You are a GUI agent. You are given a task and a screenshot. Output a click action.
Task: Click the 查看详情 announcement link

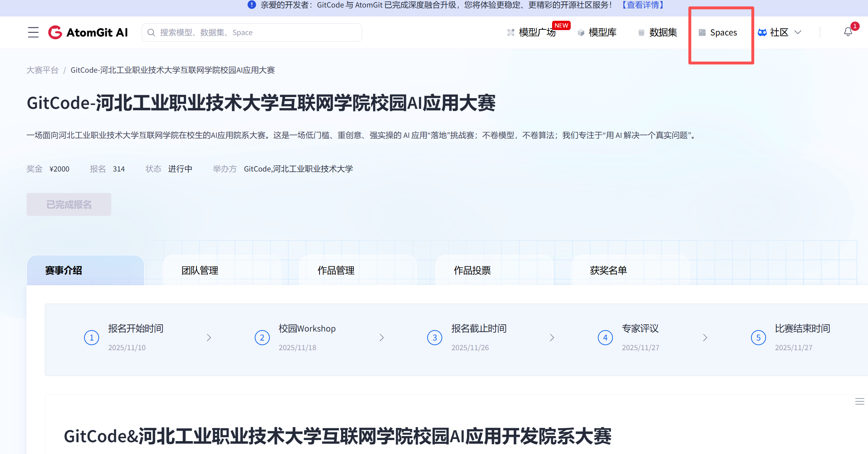[x=643, y=5]
